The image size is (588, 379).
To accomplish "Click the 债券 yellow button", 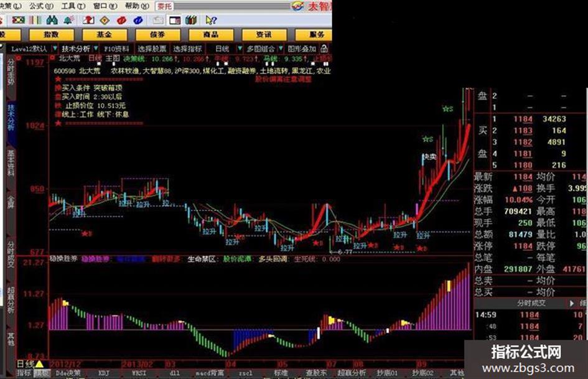I will pos(157,34).
